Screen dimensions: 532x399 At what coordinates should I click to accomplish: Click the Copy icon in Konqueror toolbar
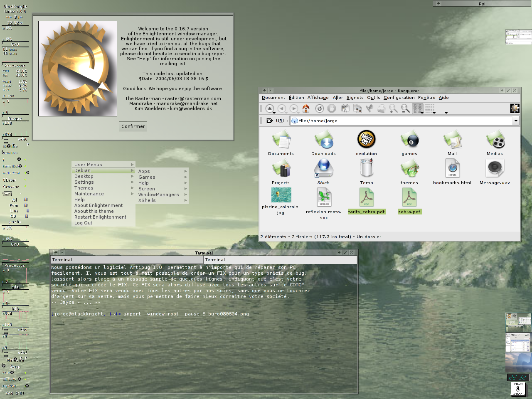[357, 108]
